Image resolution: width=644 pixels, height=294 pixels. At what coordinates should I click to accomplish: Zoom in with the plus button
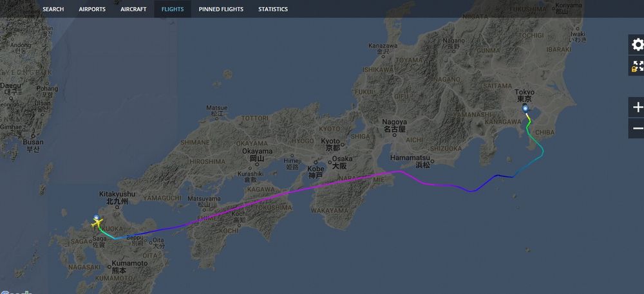click(637, 107)
